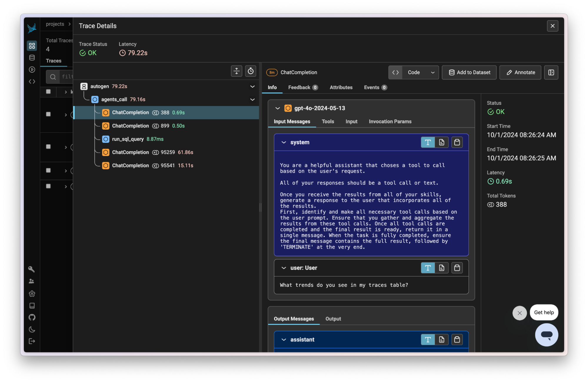Open the GitHub icon in sidebar
588x383 pixels.
[x=32, y=317]
